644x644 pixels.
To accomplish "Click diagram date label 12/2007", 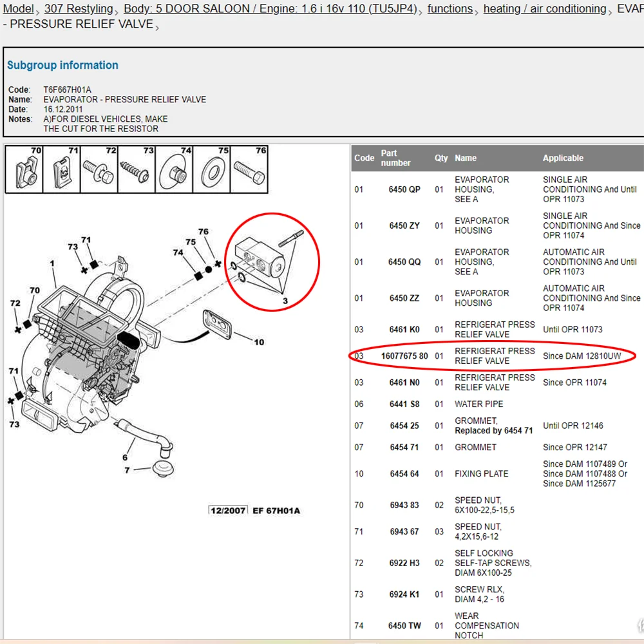I will 228,510.
